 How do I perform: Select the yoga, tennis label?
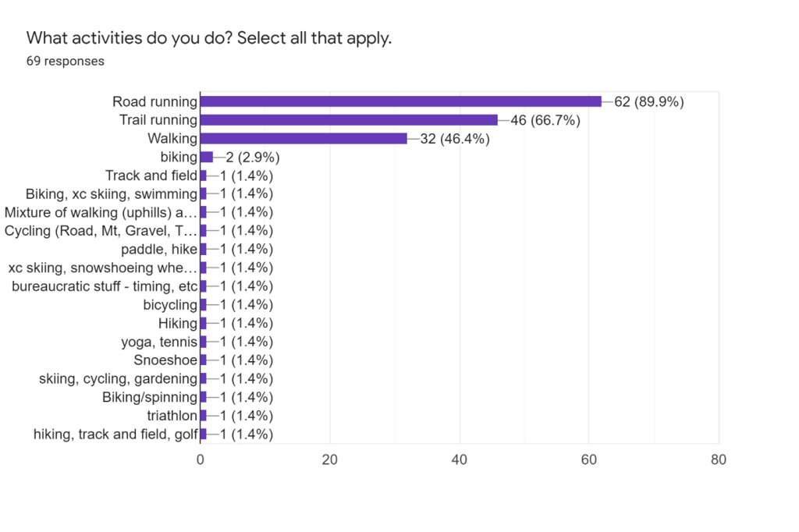pos(159,342)
